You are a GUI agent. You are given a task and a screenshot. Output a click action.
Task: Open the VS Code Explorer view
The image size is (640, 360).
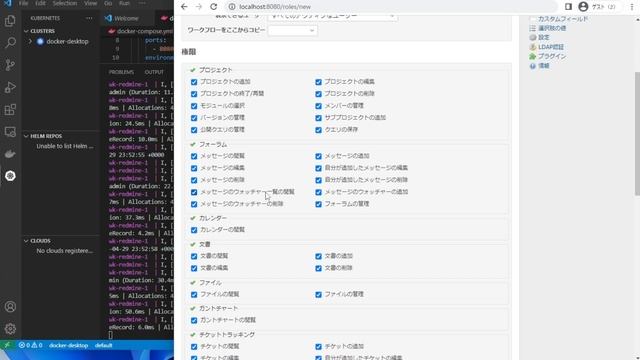[10, 20]
